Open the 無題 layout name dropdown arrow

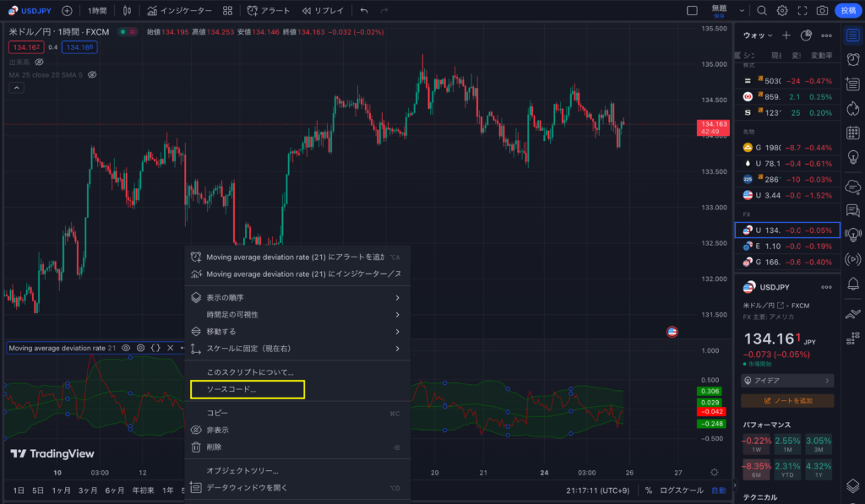point(742,10)
